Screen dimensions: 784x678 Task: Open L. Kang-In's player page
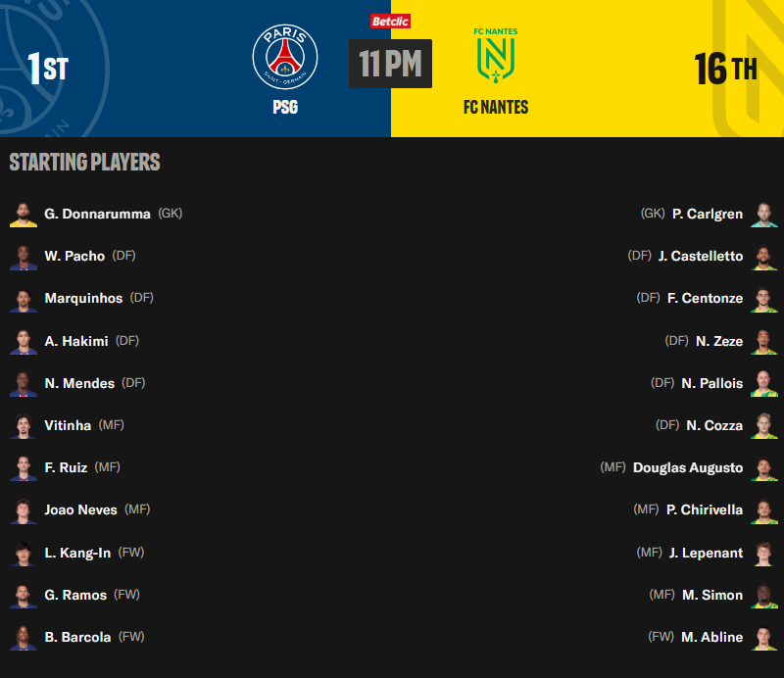pyautogui.click(x=77, y=553)
